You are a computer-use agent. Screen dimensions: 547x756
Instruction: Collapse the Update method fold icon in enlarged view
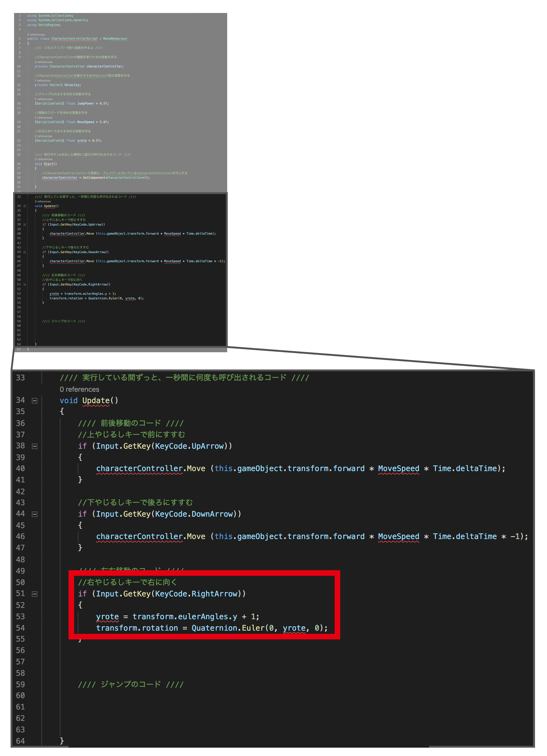coord(35,401)
